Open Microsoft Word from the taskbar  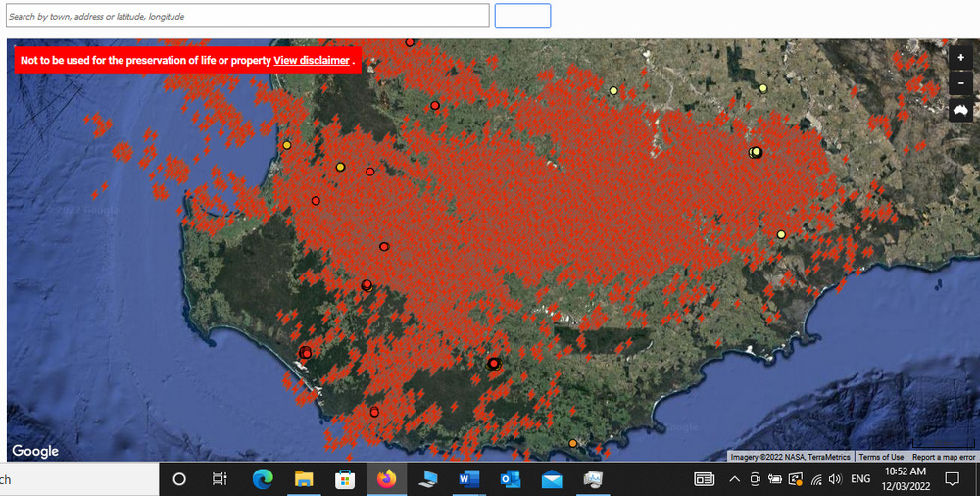coord(468,479)
